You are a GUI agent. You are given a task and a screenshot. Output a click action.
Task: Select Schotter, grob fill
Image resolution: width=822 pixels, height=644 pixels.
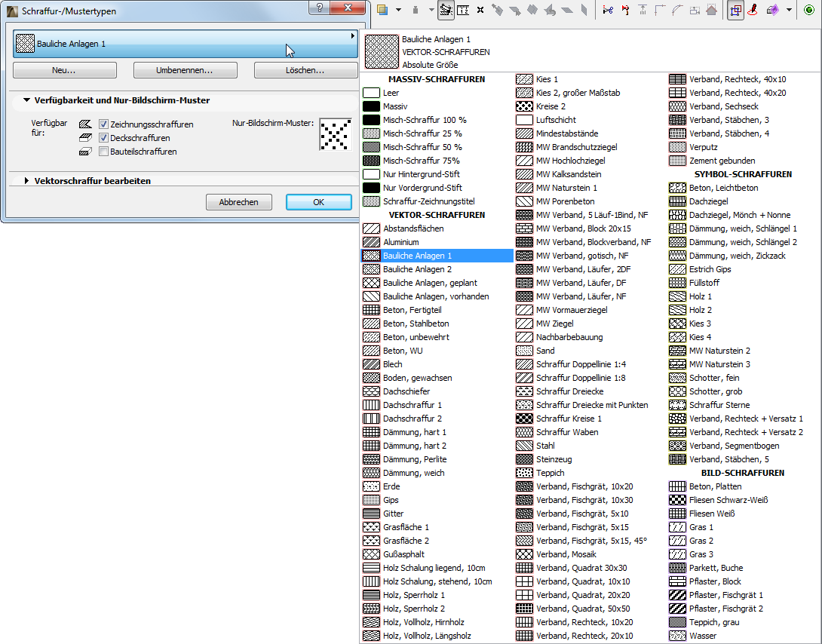tap(743, 391)
